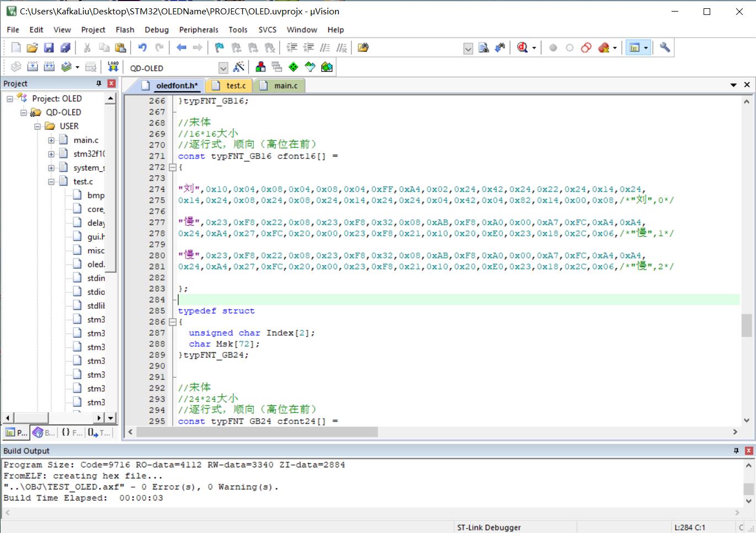Switch to the Books tab in Project pane
The image size is (756, 533).
pyautogui.click(x=44, y=432)
